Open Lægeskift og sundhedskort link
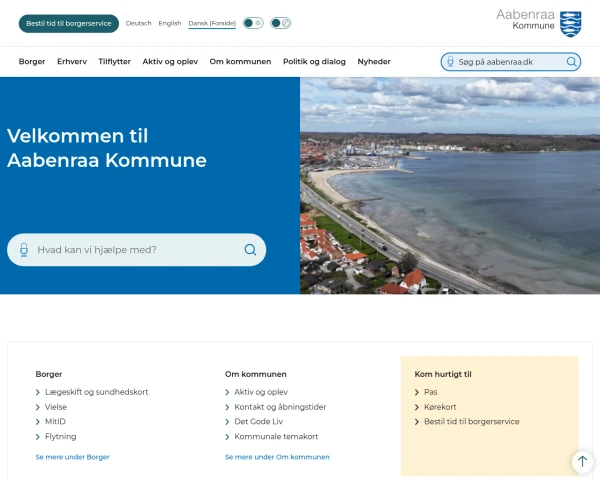The height and width of the screenshot is (480, 600). [96, 392]
